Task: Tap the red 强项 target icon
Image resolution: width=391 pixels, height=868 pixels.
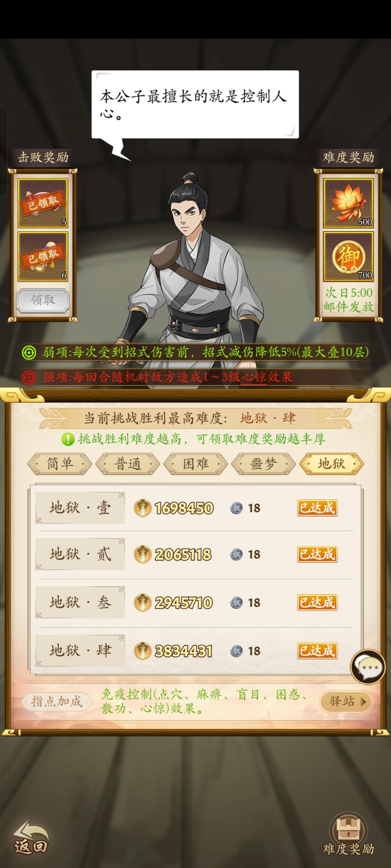Action: (29, 378)
